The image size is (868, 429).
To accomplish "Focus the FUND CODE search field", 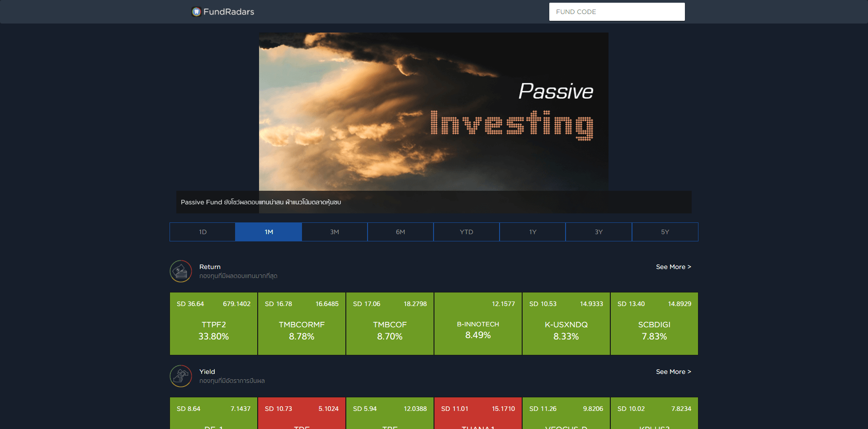I will pyautogui.click(x=617, y=12).
